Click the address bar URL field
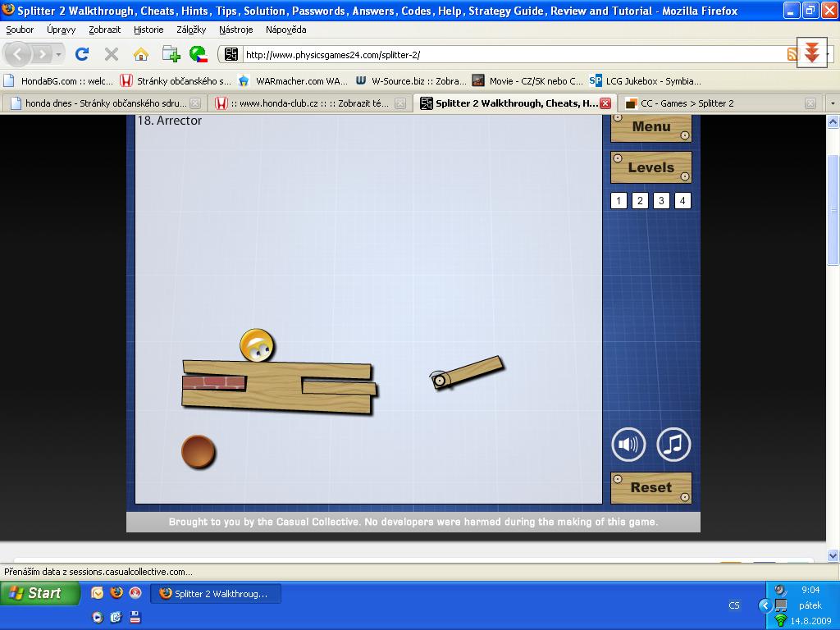 (x=509, y=54)
